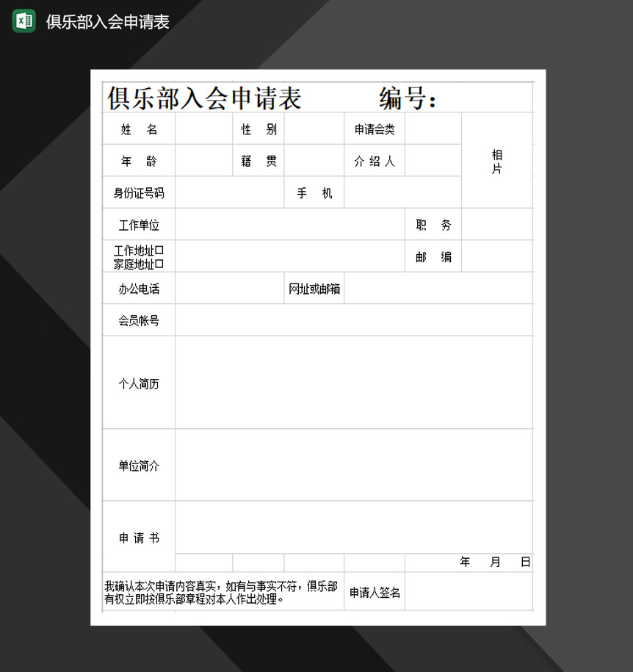633x672 pixels.
Task: Click the 性别 input cell
Action: tap(314, 129)
